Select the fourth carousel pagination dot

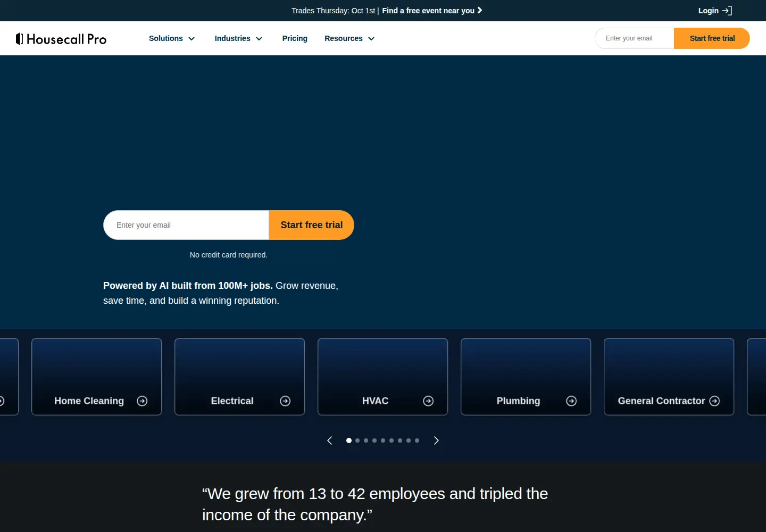click(374, 440)
